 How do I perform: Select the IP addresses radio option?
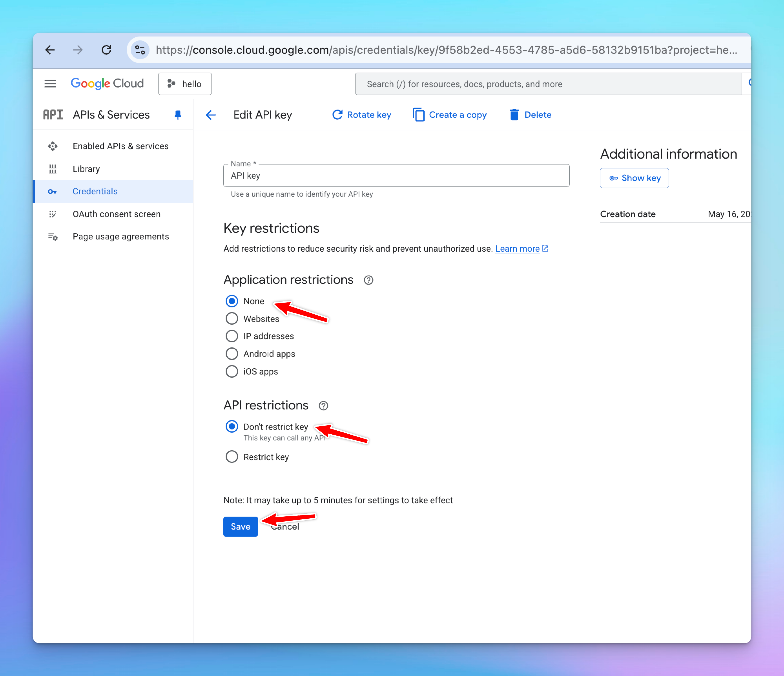[232, 336]
